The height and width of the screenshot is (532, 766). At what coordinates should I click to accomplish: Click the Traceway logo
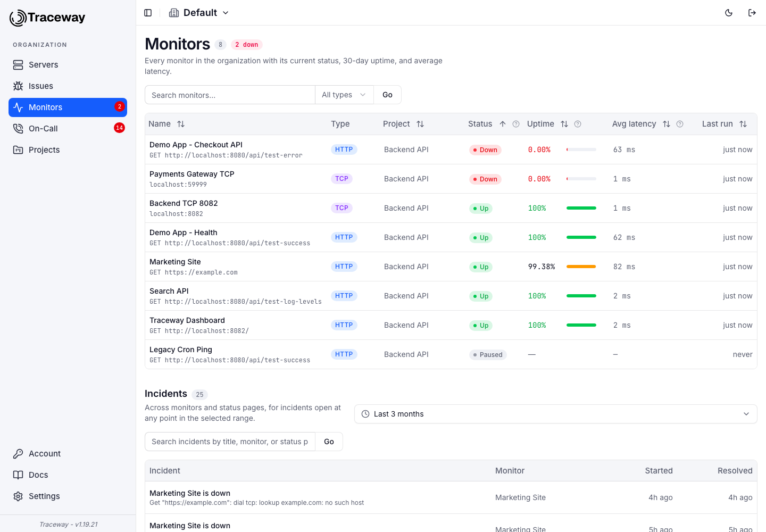[x=47, y=18]
